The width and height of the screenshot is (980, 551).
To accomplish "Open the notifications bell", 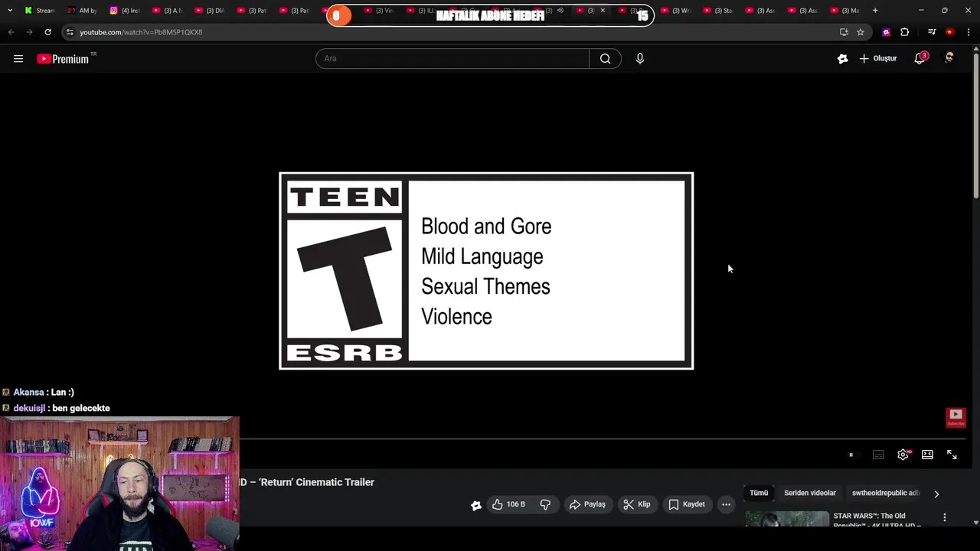I will click(920, 59).
